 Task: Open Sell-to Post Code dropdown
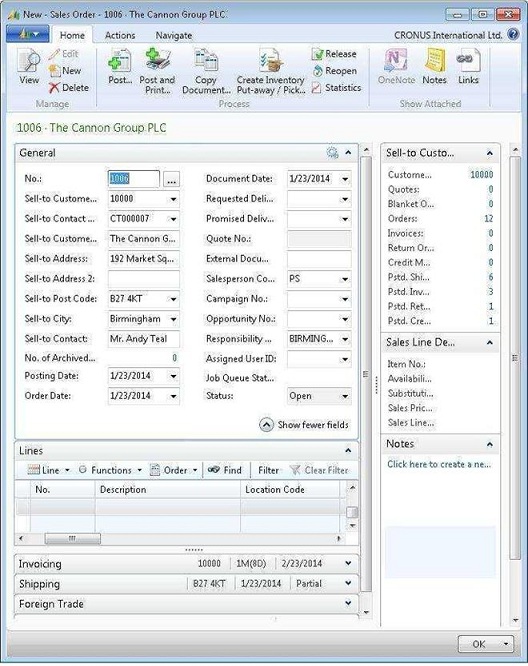click(x=173, y=299)
